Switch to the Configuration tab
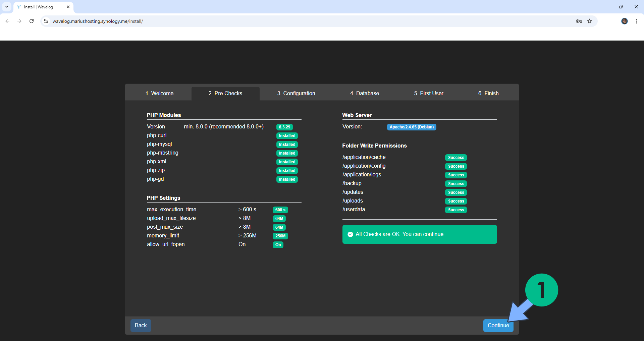The height and width of the screenshot is (341, 644). 296,93
